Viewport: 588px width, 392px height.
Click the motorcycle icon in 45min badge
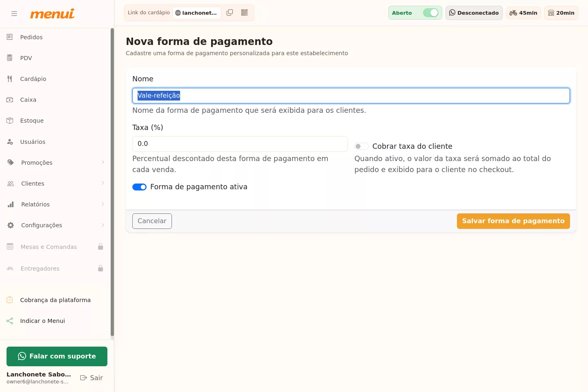pyautogui.click(x=513, y=13)
